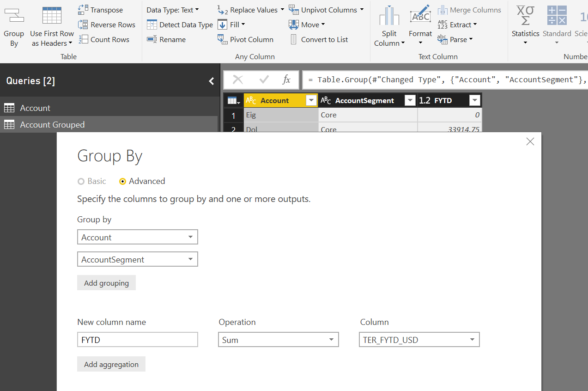This screenshot has height=391, width=588.
Task: Convert column to a list
Action: [x=318, y=39]
